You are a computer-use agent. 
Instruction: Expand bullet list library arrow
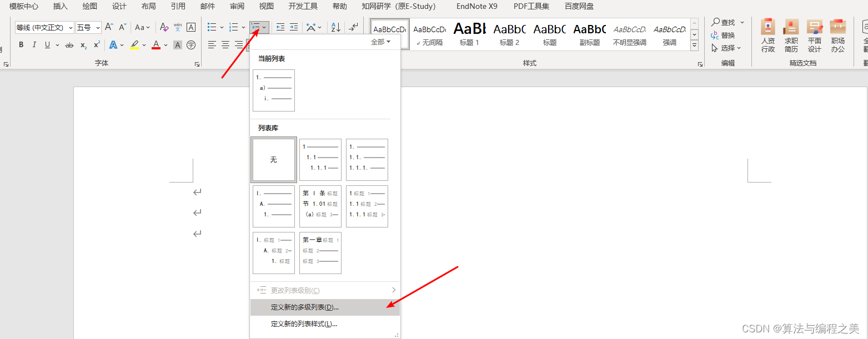222,27
